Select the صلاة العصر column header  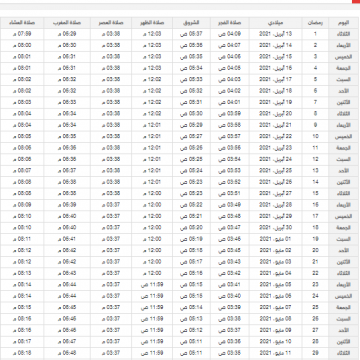[111, 23]
